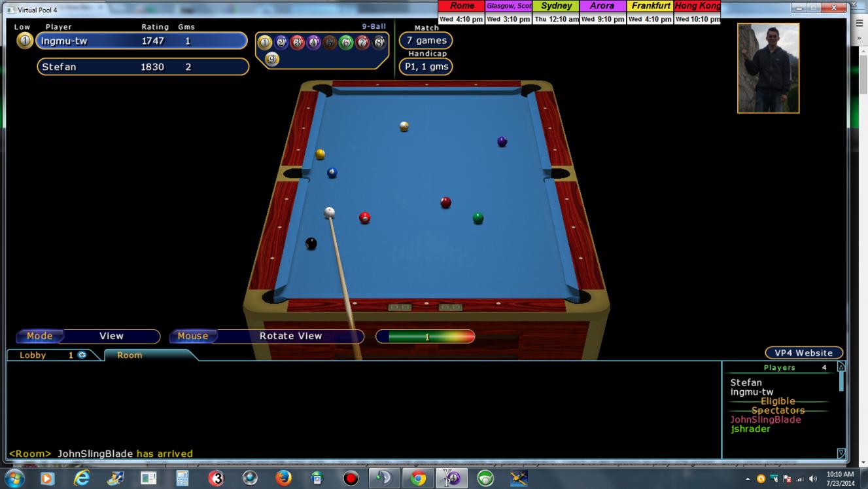Click the black 8-ball rack icon

coord(379,43)
